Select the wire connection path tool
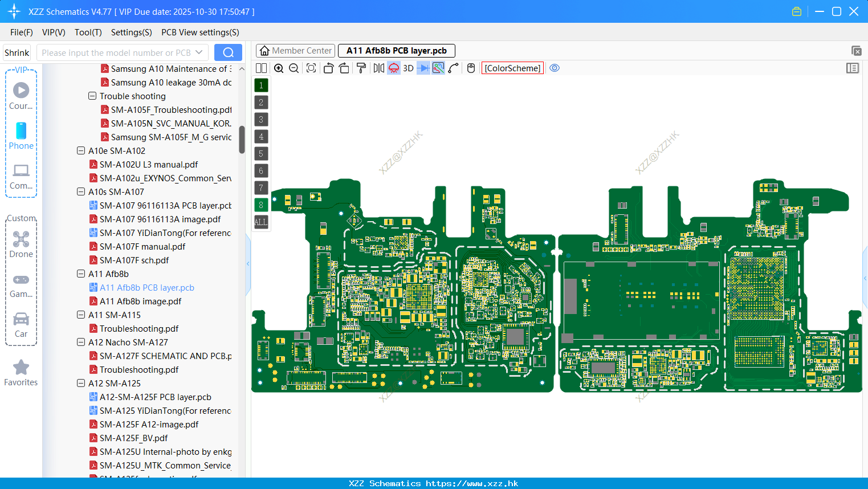The height and width of the screenshot is (489, 868). point(453,68)
